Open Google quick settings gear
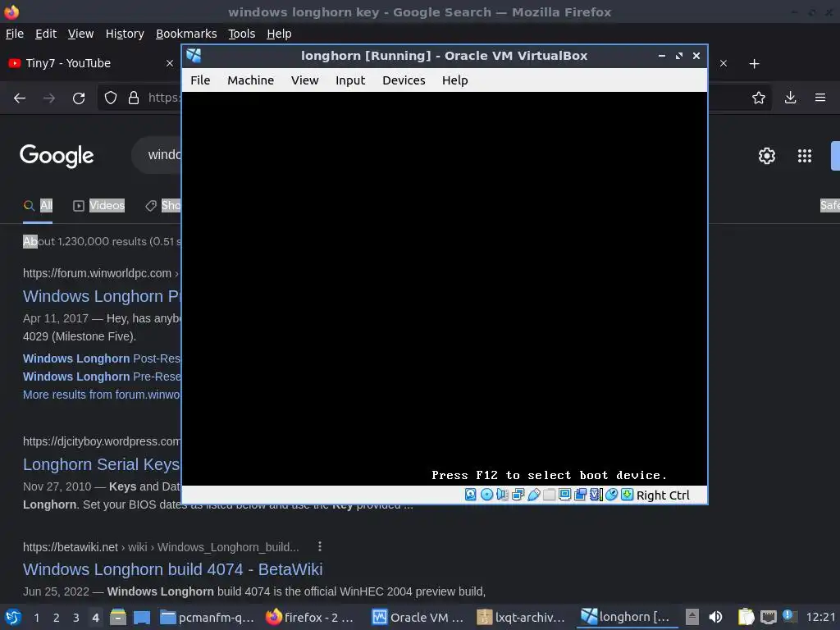Image resolution: width=840 pixels, height=630 pixels. (767, 156)
